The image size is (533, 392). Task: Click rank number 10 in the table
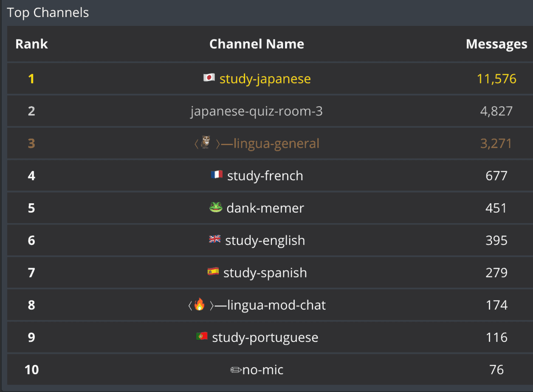tap(31, 370)
